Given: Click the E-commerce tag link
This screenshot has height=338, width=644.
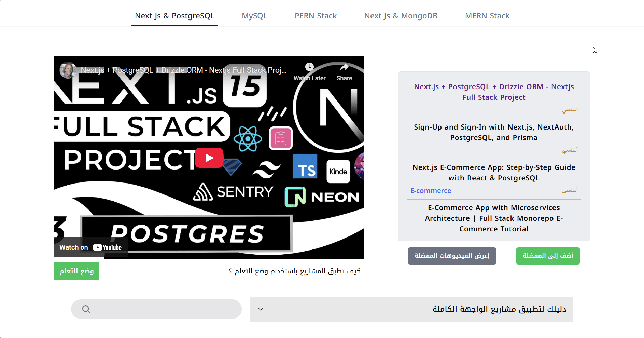Looking at the screenshot, I should 431,191.
